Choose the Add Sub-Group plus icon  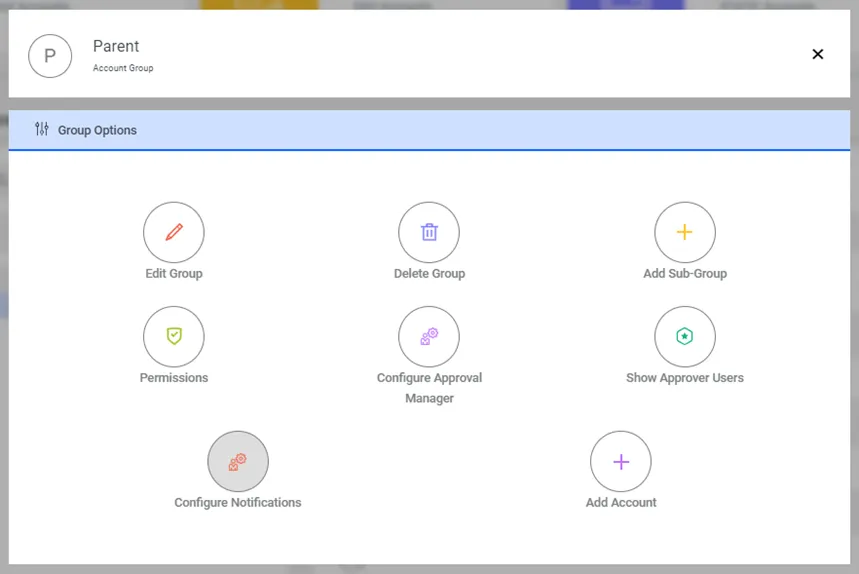pos(685,232)
